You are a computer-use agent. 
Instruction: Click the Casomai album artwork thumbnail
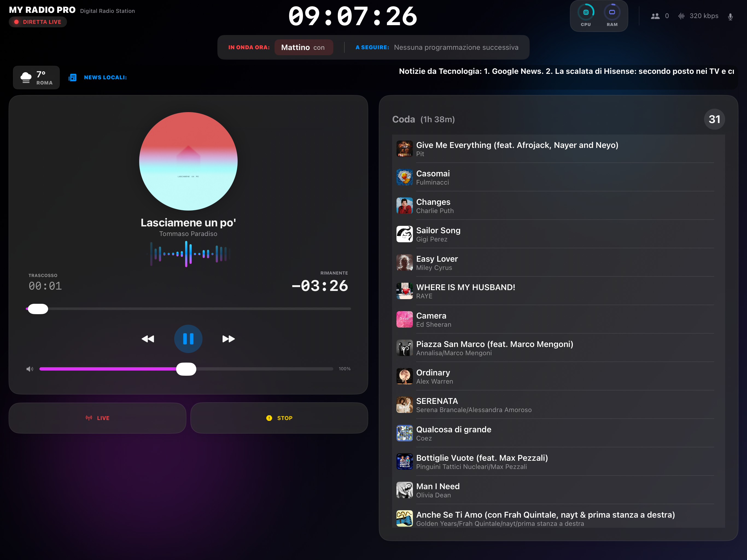[404, 177]
